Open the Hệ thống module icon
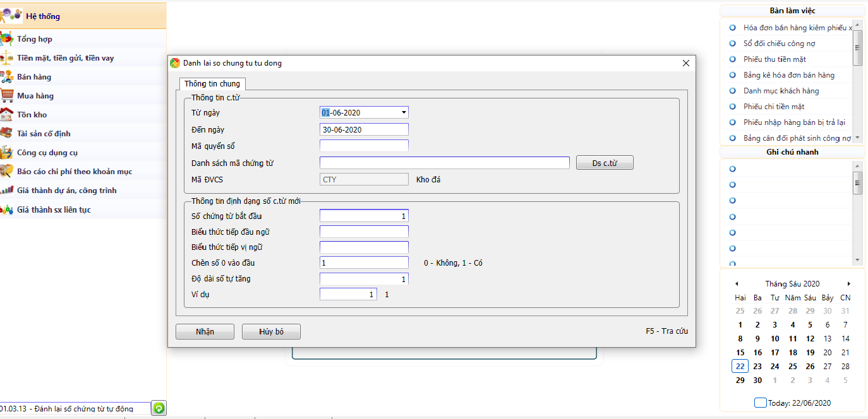This screenshot has width=868, height=419. click(11, 16)
